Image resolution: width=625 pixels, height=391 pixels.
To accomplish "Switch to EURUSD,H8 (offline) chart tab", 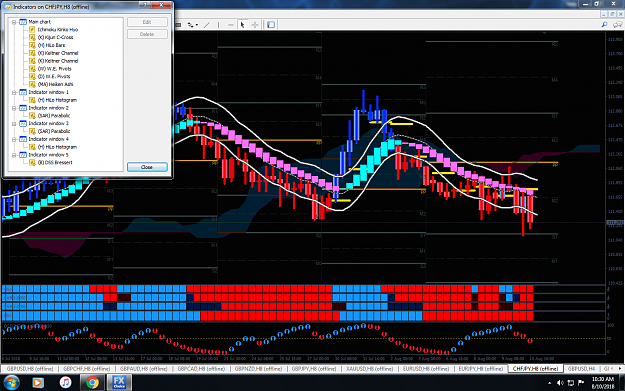I will pos(426,369).
